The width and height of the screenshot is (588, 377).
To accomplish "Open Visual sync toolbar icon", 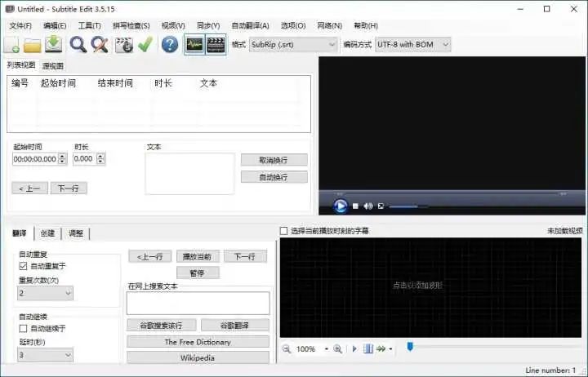I will coord(123,44).
